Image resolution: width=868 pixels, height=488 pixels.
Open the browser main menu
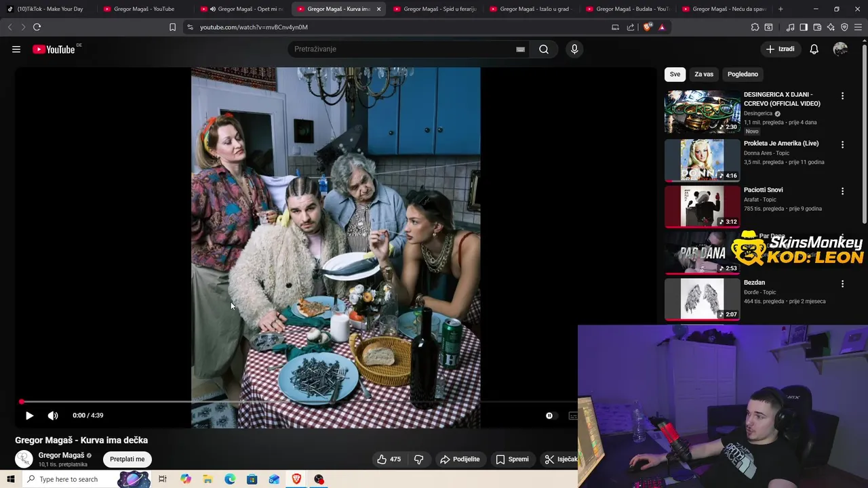(x=858, y=27)
